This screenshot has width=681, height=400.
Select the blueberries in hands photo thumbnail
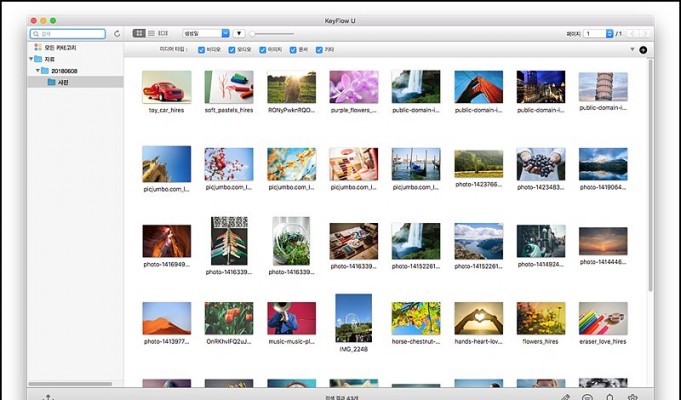pos(541,164)
